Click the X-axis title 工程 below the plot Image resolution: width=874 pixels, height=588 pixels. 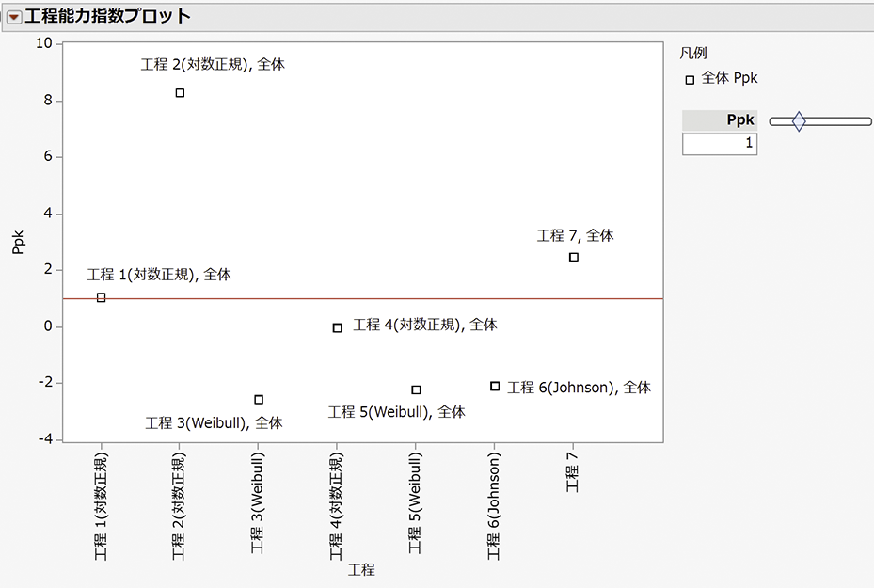(x=361, y=569)
